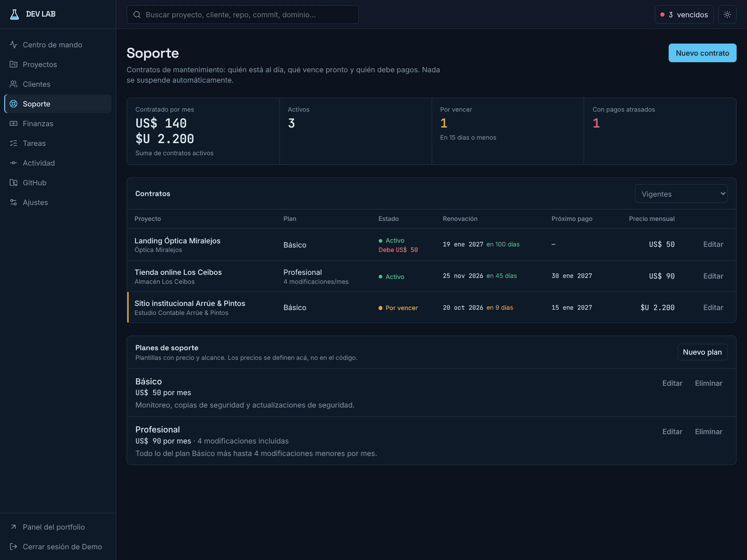Screen dimensions: 747x560
Task: Open the Proyectos menu item
Action: click(58, 64)
